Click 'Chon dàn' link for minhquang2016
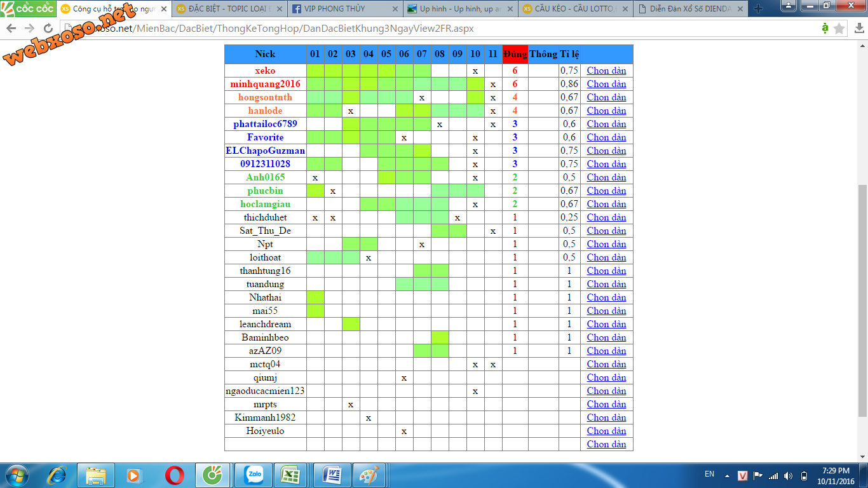868x488 pixels. (606, 84)
